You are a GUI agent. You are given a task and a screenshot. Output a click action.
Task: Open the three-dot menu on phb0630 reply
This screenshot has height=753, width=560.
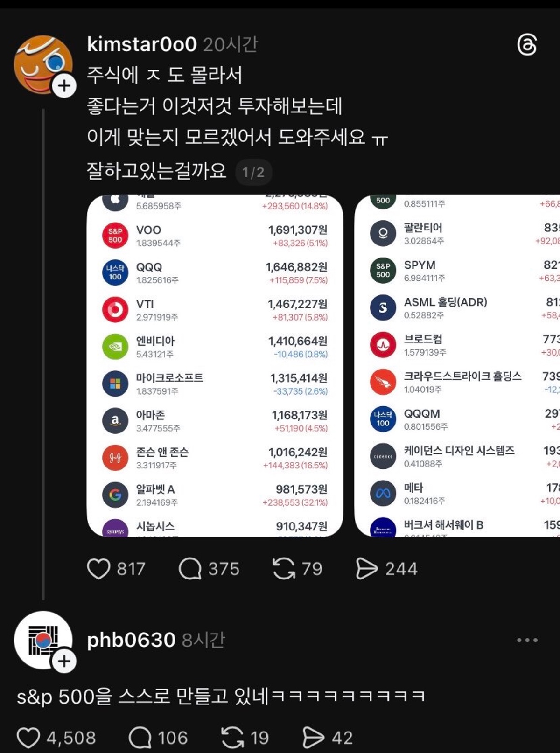click(527, 640)
